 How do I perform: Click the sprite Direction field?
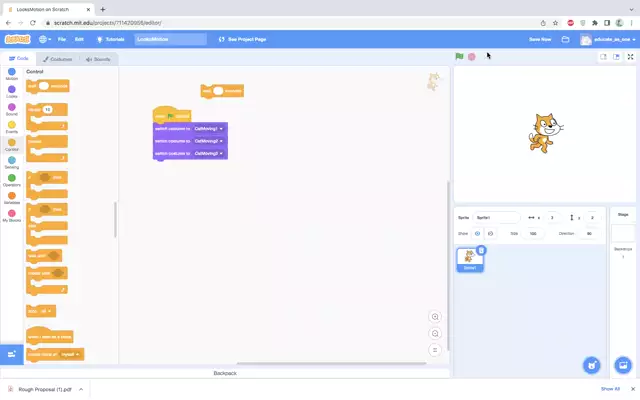tap(589, 233)
